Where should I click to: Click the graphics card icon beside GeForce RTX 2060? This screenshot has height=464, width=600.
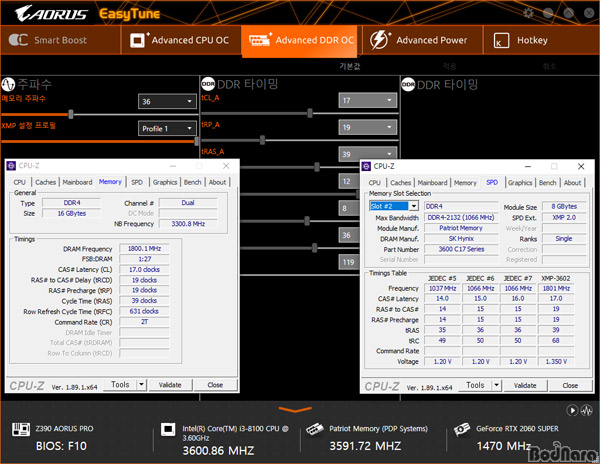[x=461, y=430]
